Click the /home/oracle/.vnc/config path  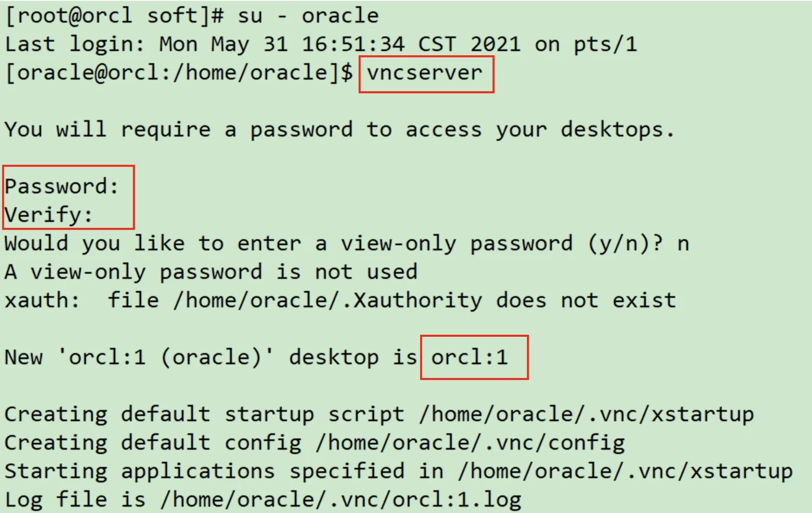point(470,443)
